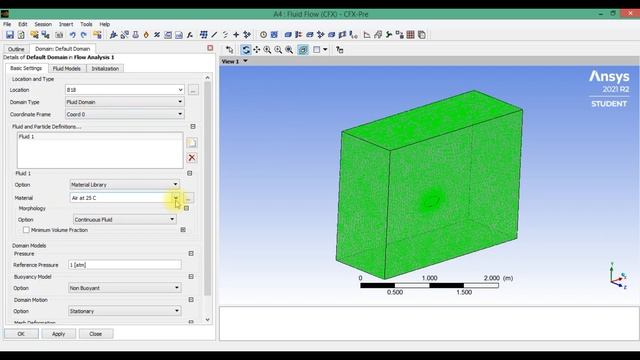
Task: Toggle the Minimum Volume Fraction section box
Action: (183, 230)
